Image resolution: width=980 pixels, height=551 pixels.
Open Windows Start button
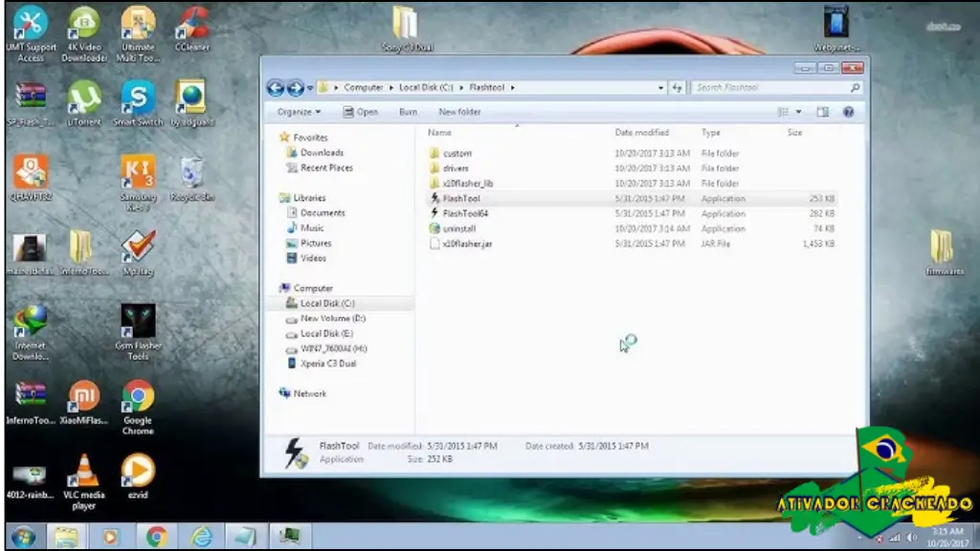pyautogui.click(x=23, y=537)
